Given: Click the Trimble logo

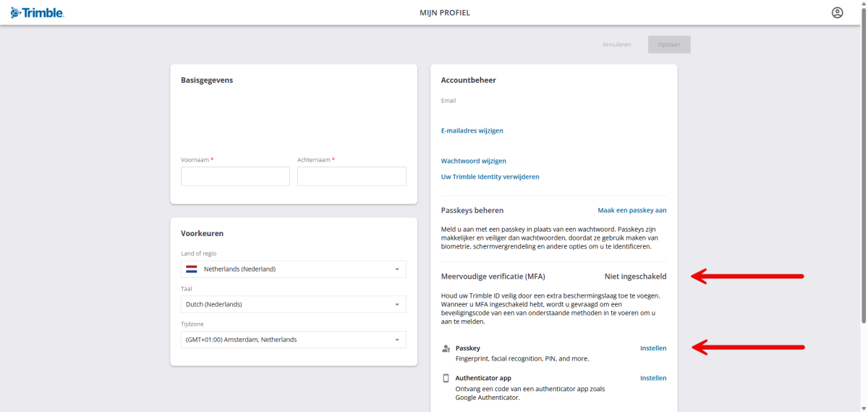Looking at the screenshot, I should [x=37, y=12].
